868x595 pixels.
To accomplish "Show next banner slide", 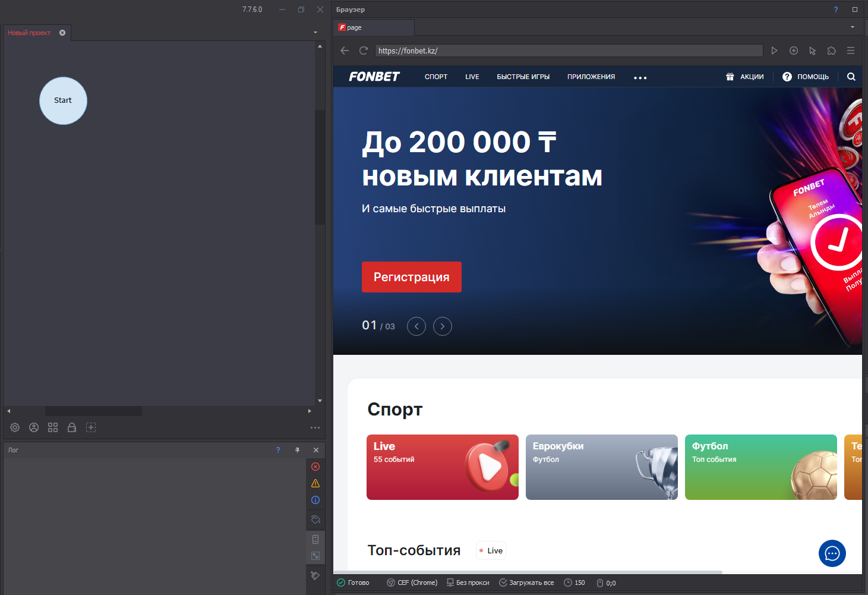I will pos(443,326).
